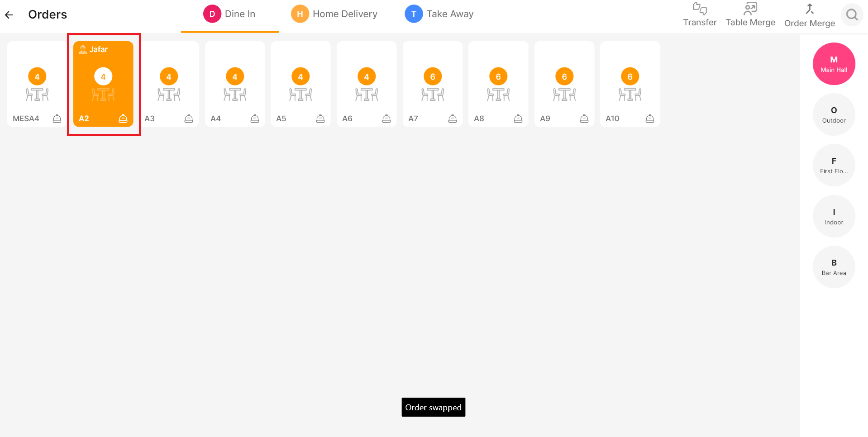Switch to the Home Delivery tab
868x437 pixels.
pos(334,14)
